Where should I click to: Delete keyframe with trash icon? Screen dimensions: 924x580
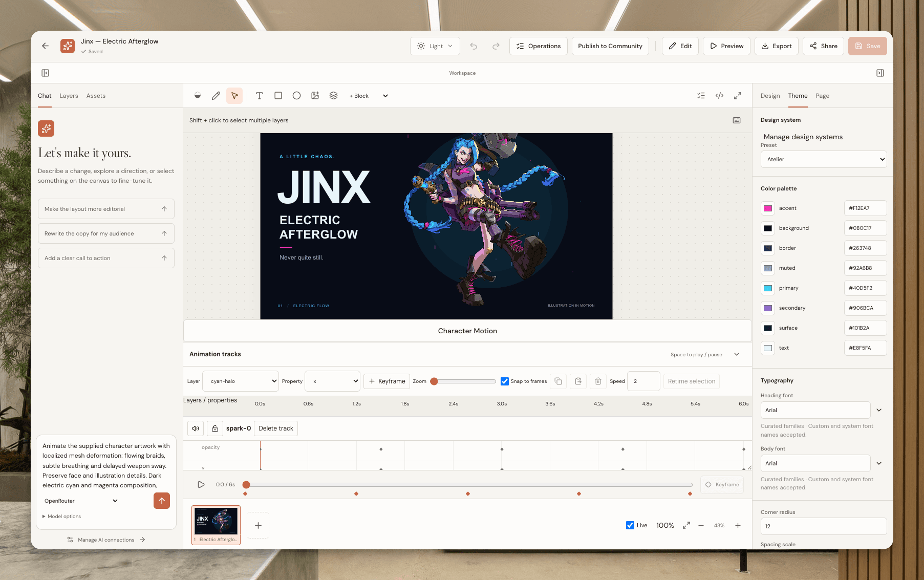[x=598, y=381]
